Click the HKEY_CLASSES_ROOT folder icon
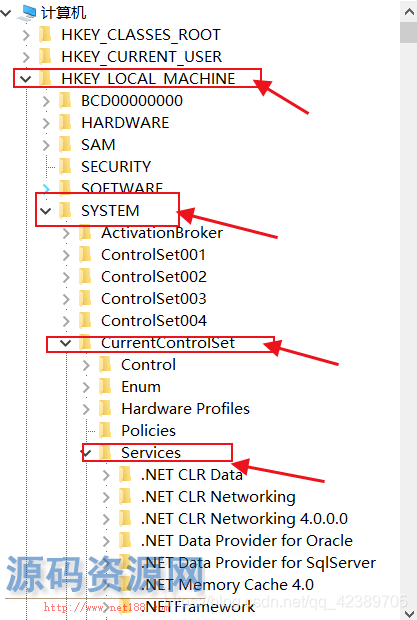Viewport: 417px width, 620px height. (x=45, y=34)
